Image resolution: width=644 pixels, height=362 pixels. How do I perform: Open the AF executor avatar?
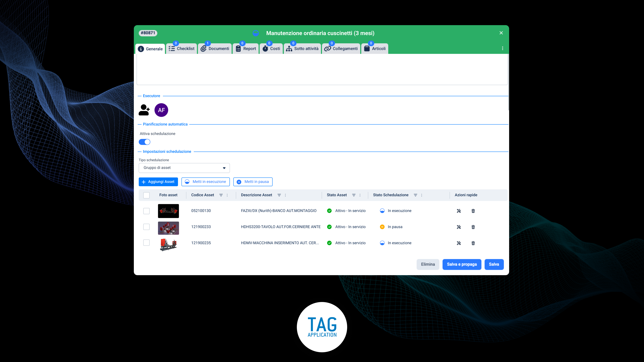coord(161,110)
